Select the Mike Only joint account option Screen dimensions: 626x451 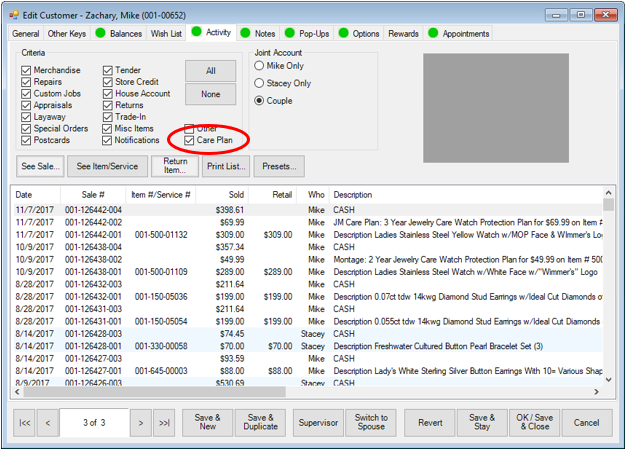point(260,66)
